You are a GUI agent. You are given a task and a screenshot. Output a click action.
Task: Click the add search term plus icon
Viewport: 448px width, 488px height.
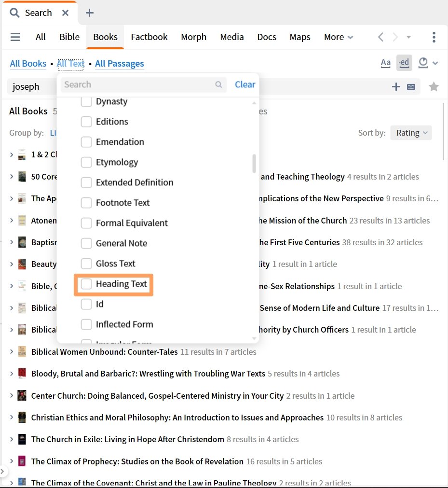pos(396,87)
